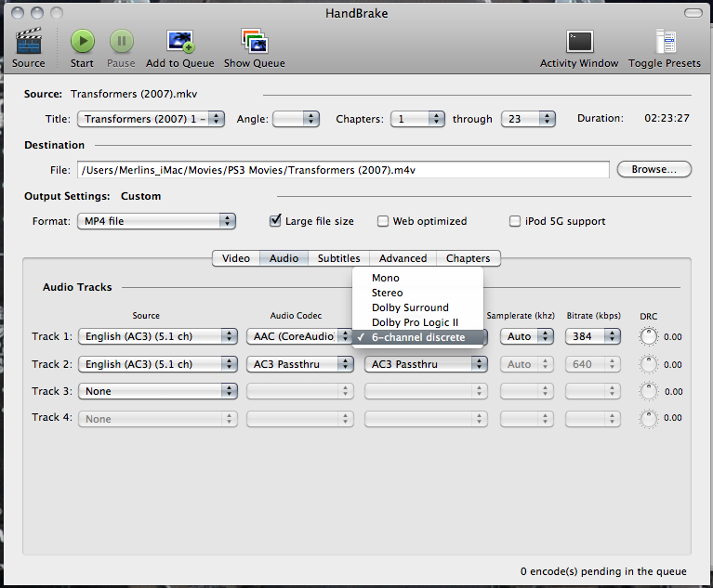Image resolution: width=713 pixels, height=588 pixels.
Task: Click the Custom output settings label
Action: (x=140, y=196)
